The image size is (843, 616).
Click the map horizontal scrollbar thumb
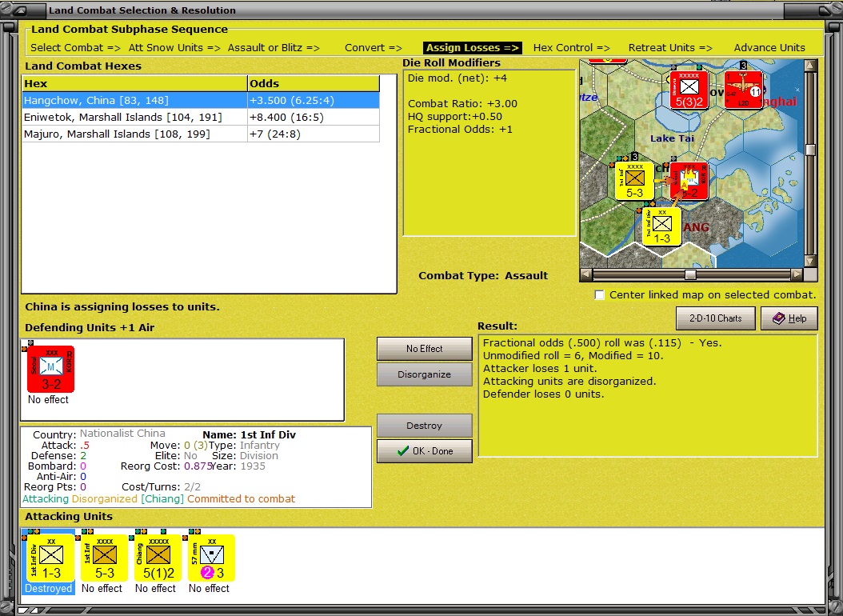(x=690, y=274)
